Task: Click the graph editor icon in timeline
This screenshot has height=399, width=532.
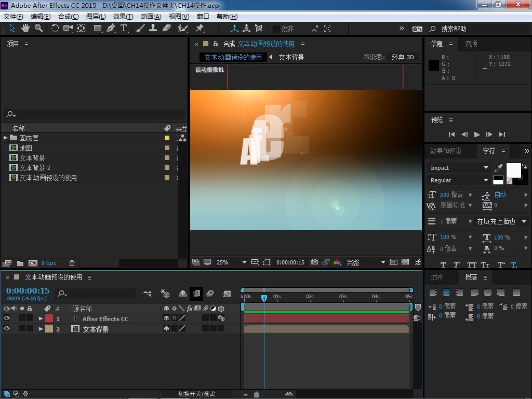Action: click(228, 294)
